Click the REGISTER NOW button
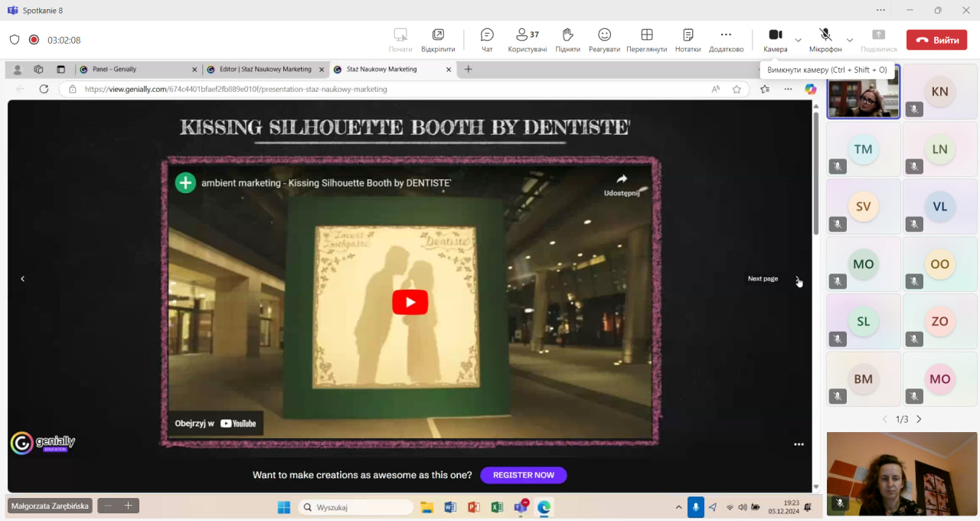This screenshot has width=980, height=521. pos(524,475)
